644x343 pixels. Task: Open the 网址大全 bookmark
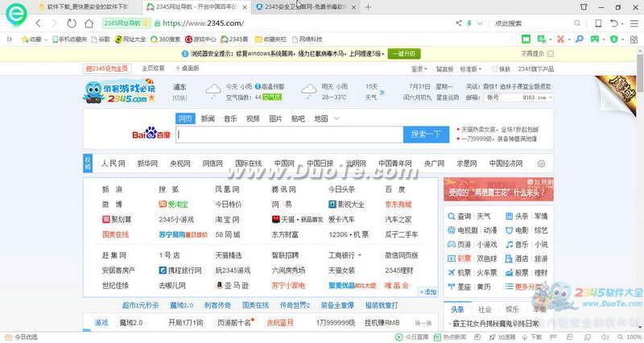point(130,39)
